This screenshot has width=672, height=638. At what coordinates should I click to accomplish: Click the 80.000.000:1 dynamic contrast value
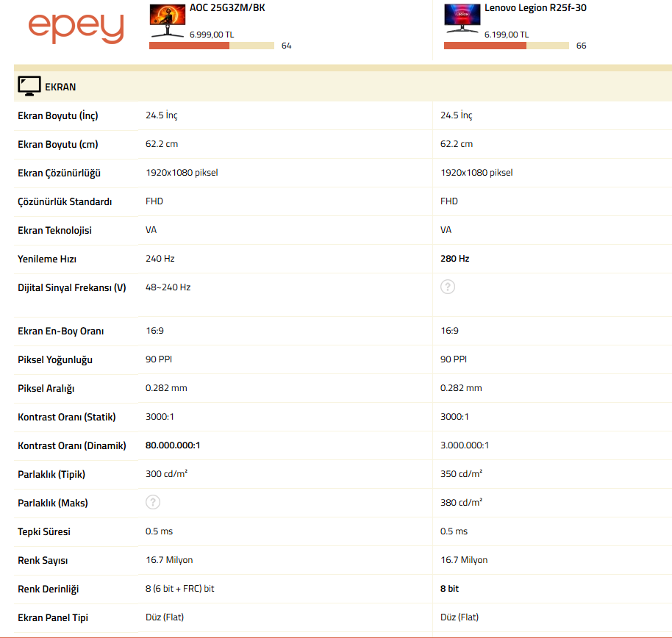[x=173, y=445]
